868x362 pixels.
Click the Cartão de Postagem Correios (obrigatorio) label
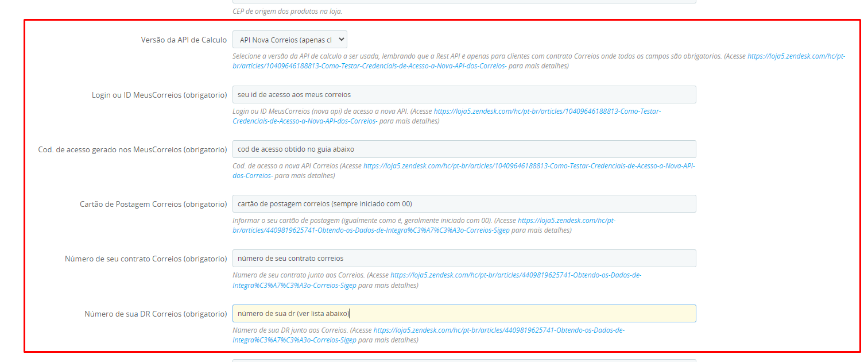point(153,204)
